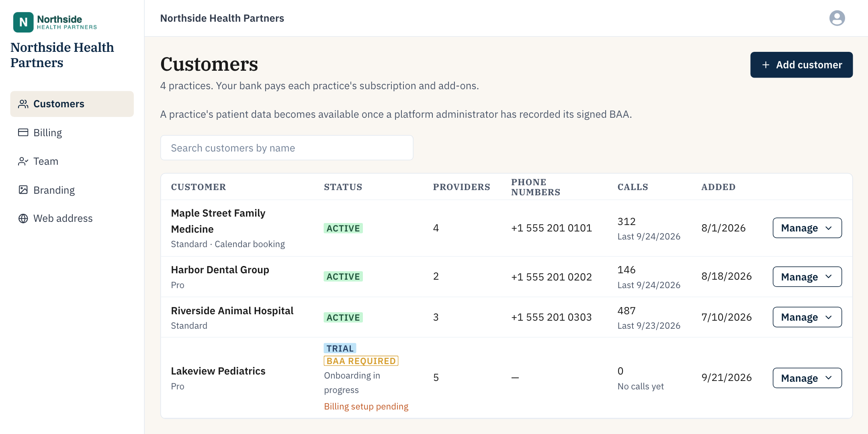Viewport: 868px width, 434px height.
Task: Click phone number +1 555 201 0303
Action: [x=551, y=317]
